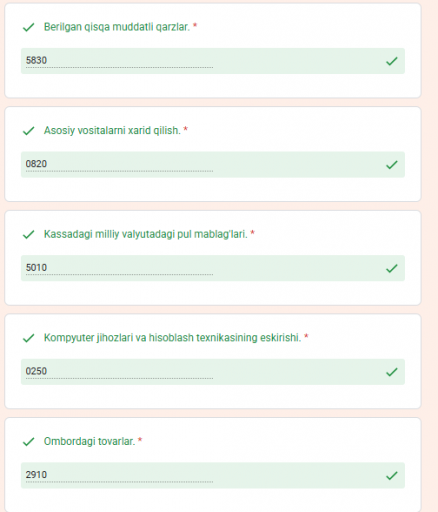
Task: Click the checkmark beside Berilgan qisqa muddatli qarzlar
Action: click(29, 27)
